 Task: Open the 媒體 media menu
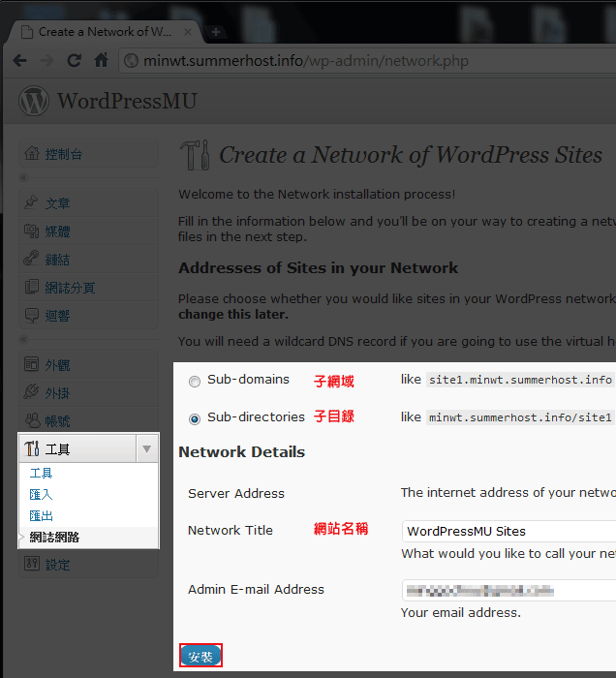88,231
